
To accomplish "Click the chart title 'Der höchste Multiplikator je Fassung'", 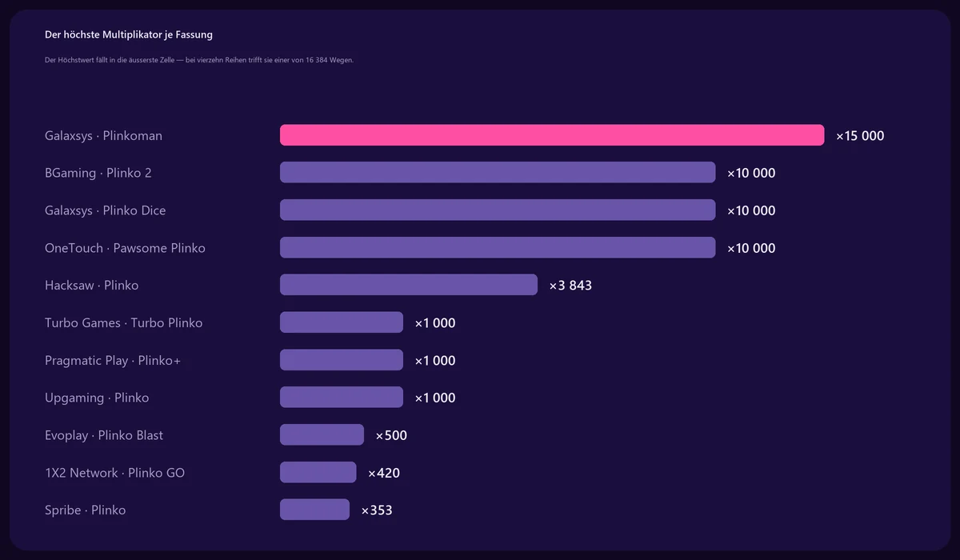I will click(129, 35).
